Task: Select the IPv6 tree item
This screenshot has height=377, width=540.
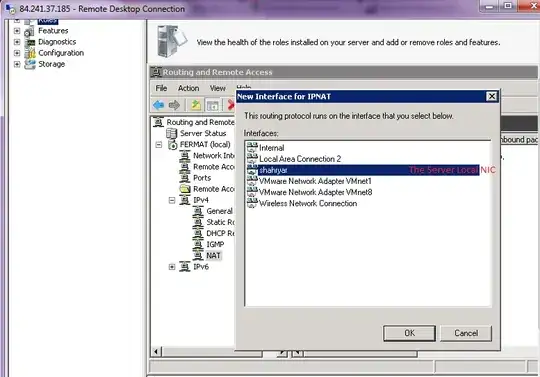Action: point(201,267)
